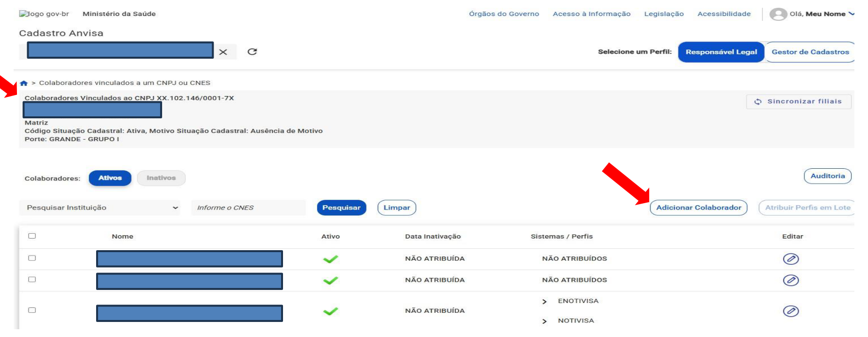Click the gov-br logo

click(44, 14)
